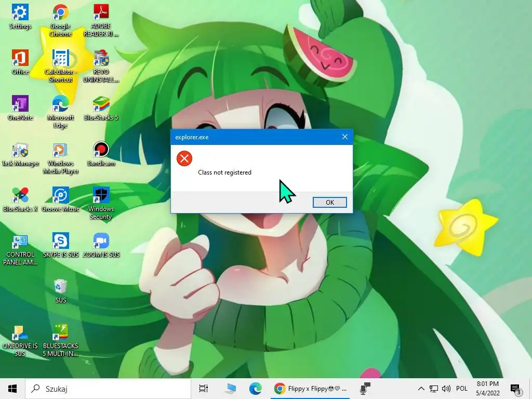Open the 8:01 PM clock calendar
The image size is (532, 399).
click(487, 389)
